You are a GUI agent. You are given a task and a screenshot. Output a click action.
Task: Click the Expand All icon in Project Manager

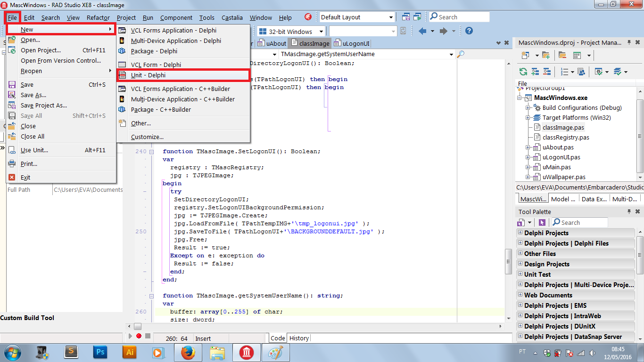pos(535,72)
